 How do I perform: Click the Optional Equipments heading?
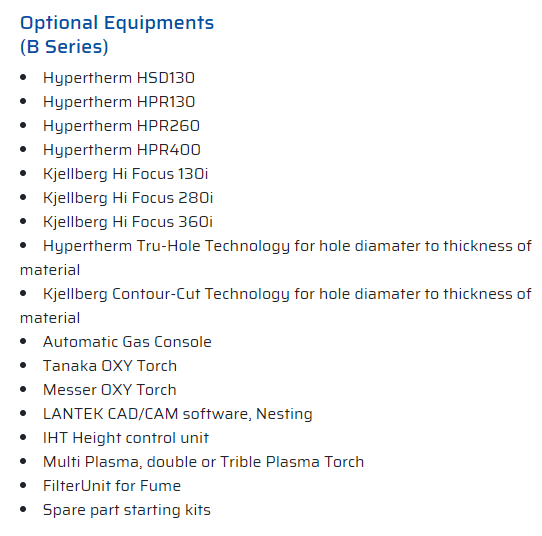click(117, 23)
